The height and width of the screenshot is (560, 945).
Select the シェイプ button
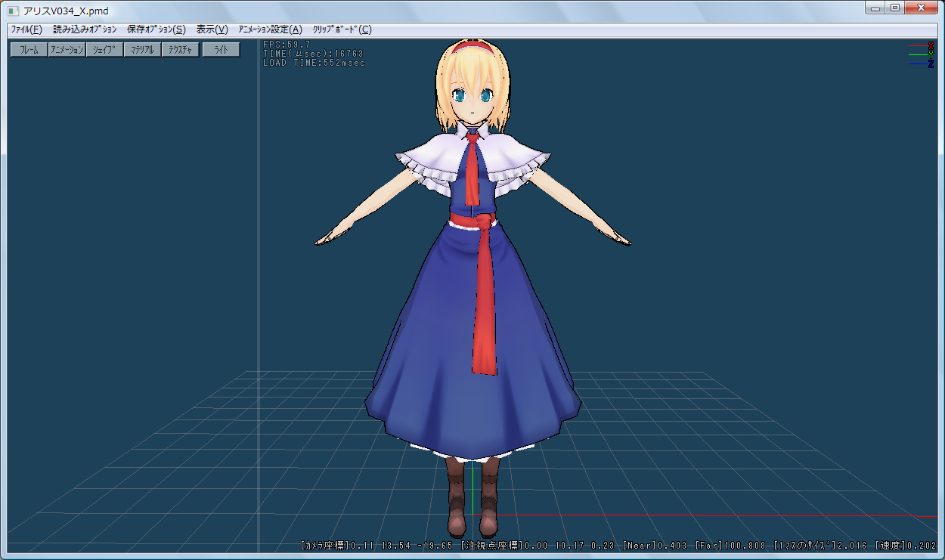[x=104, y=50]
